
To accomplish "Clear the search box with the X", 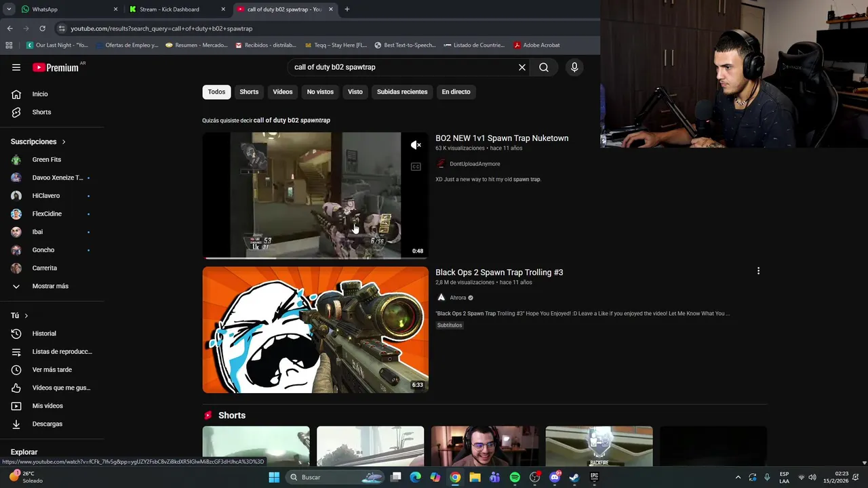I will (522, 67).
